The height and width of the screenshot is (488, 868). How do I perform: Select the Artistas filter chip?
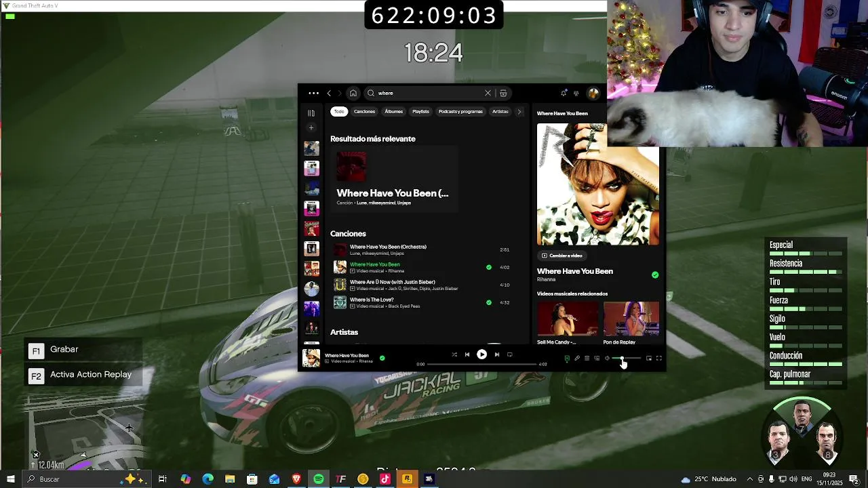[500, 111]
